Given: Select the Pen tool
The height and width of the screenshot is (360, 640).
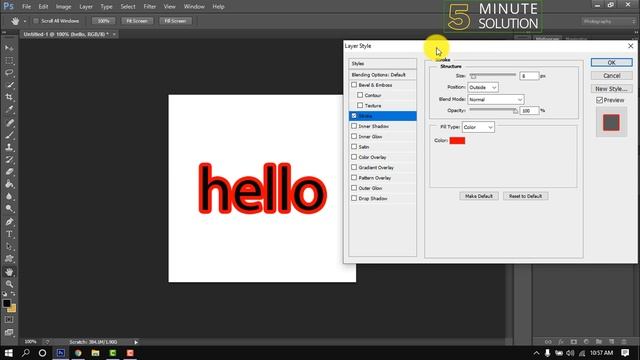Looking at the screenshot, I should point(9,222).
